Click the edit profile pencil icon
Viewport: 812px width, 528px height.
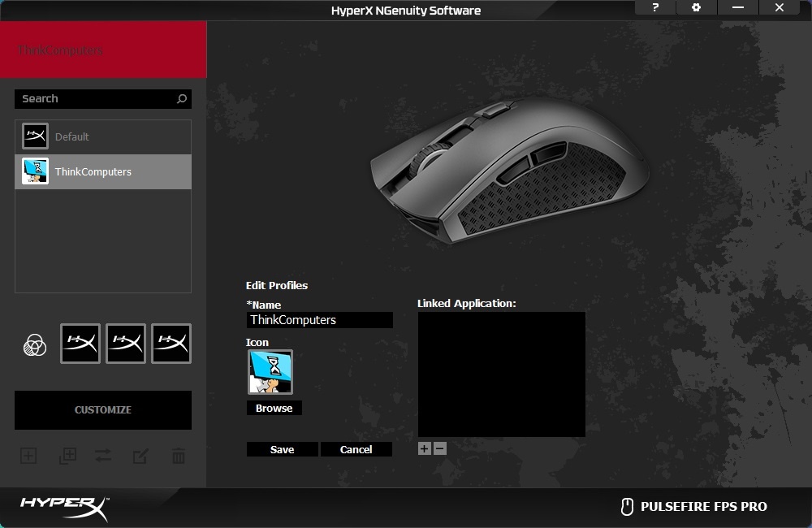tap(140, 456)
